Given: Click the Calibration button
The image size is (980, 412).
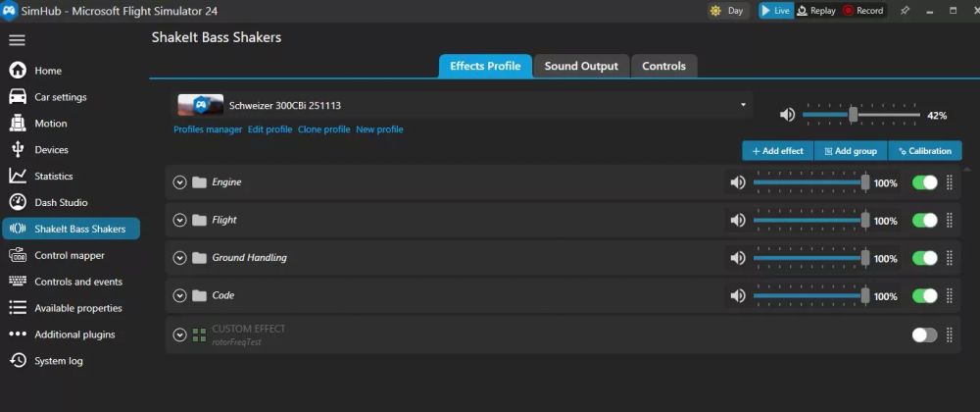Looking at the screenshot, I should tap(925, 151).
